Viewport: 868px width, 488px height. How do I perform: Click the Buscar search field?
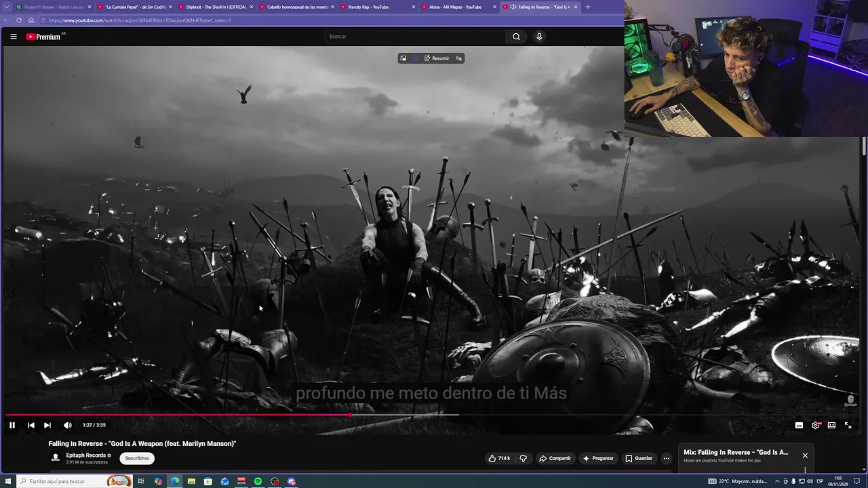pyautogui.click(x=414, y=37)
